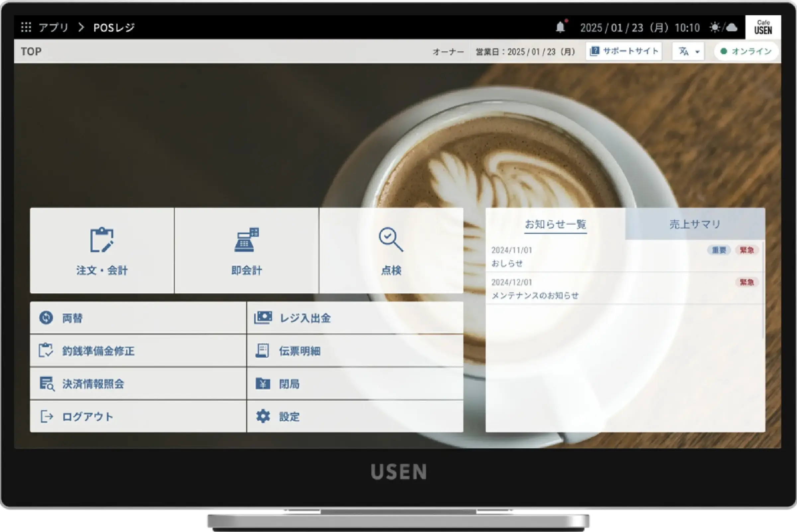Viewport: 797px width, 532px height.
Task: Click the breadcrumb chevron arrow
Action: (x=81, y=27)
